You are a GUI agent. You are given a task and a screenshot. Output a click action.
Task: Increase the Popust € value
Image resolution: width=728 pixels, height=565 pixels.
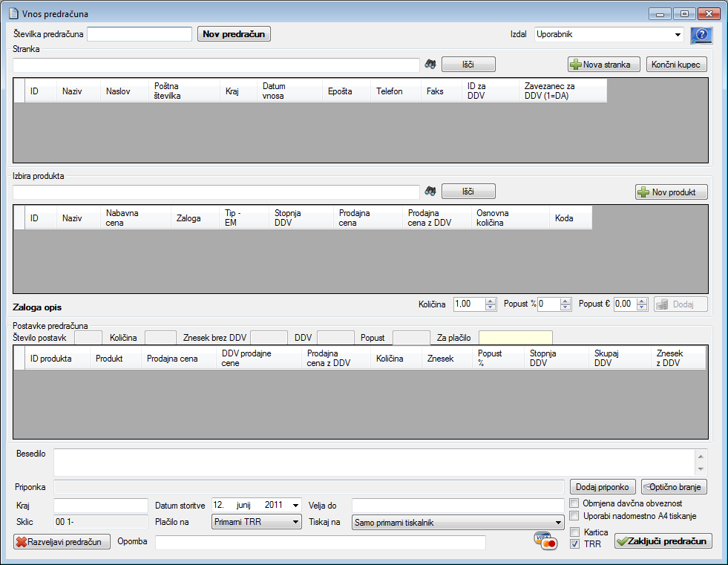click(642, 301)
